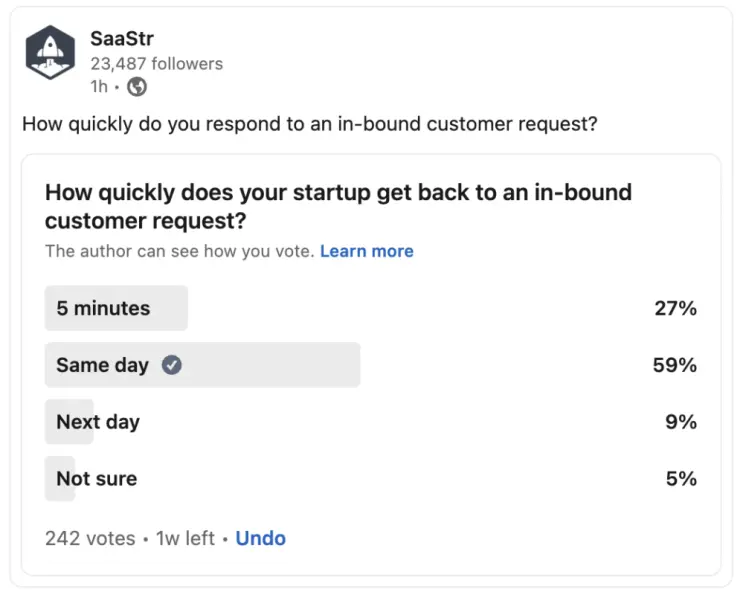View the 242 votes count
This screenshot has height=592, width=743.
(90, 538)
